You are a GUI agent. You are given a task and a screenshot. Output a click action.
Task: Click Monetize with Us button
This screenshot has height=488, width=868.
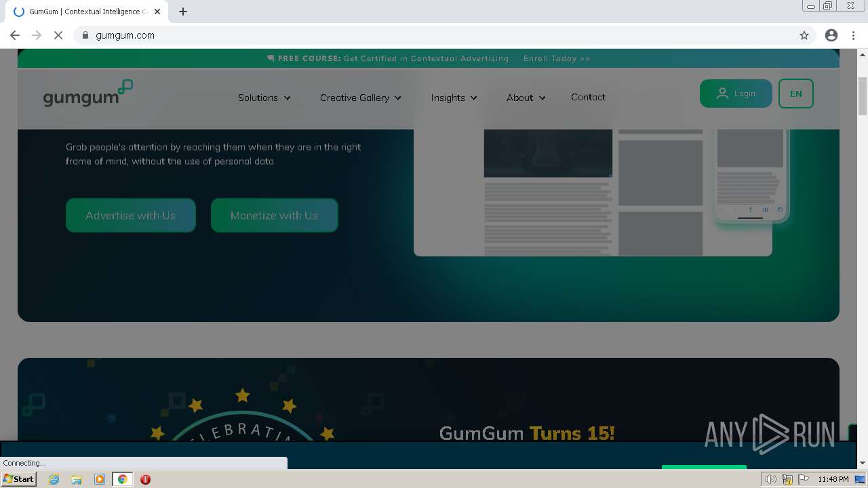coord(275,216)
